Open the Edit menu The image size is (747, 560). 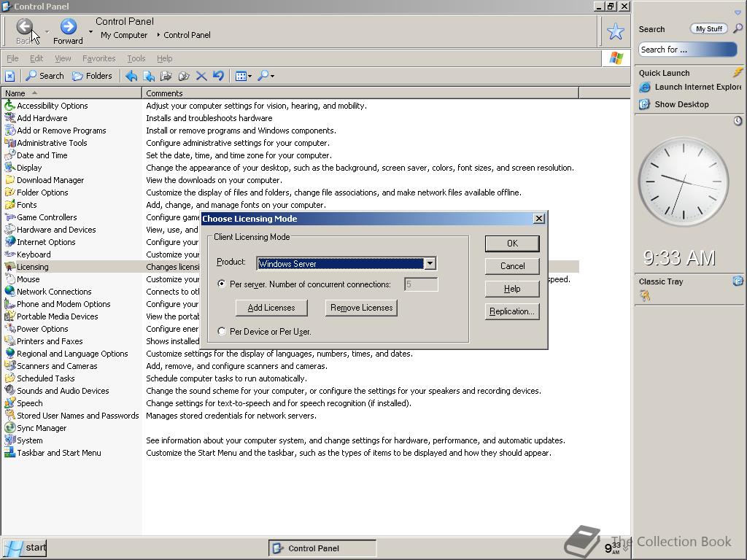[x=36, y=58]
